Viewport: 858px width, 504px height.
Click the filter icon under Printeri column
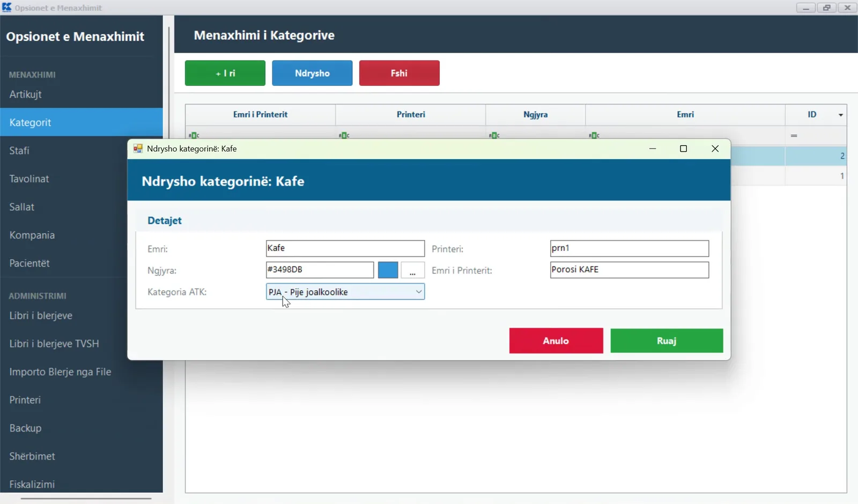(344, 135)
